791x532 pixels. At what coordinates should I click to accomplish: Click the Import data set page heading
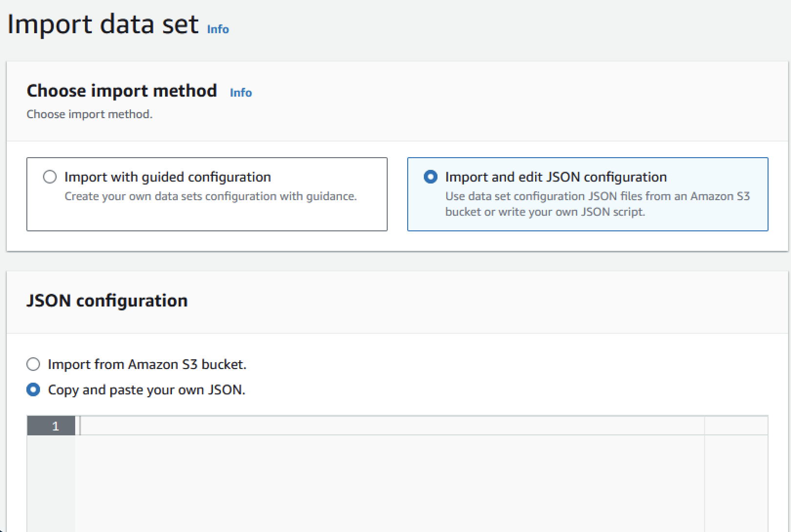click(103, 24)
